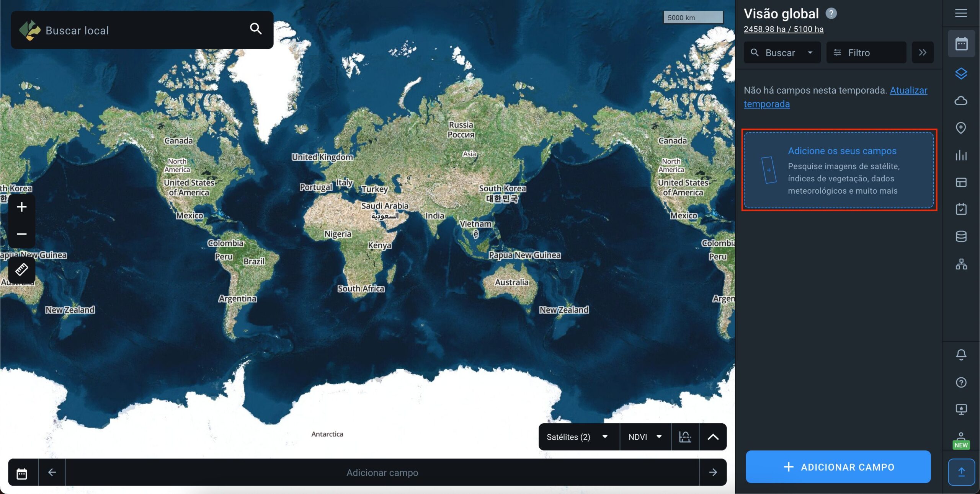The width and height of the screenshot is (980, 494).
Task: Click the map zoom in plus button
Action: (x=21, y=207)
